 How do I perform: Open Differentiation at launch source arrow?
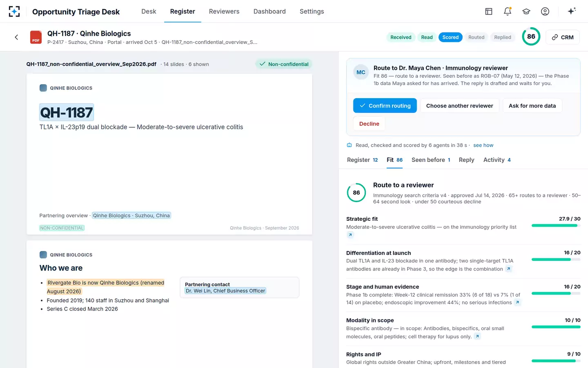point(508,269)
